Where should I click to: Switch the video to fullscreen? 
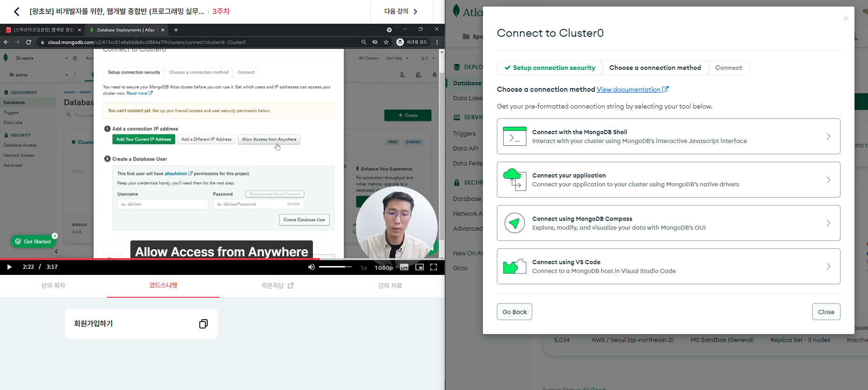(x=434, y=267)
